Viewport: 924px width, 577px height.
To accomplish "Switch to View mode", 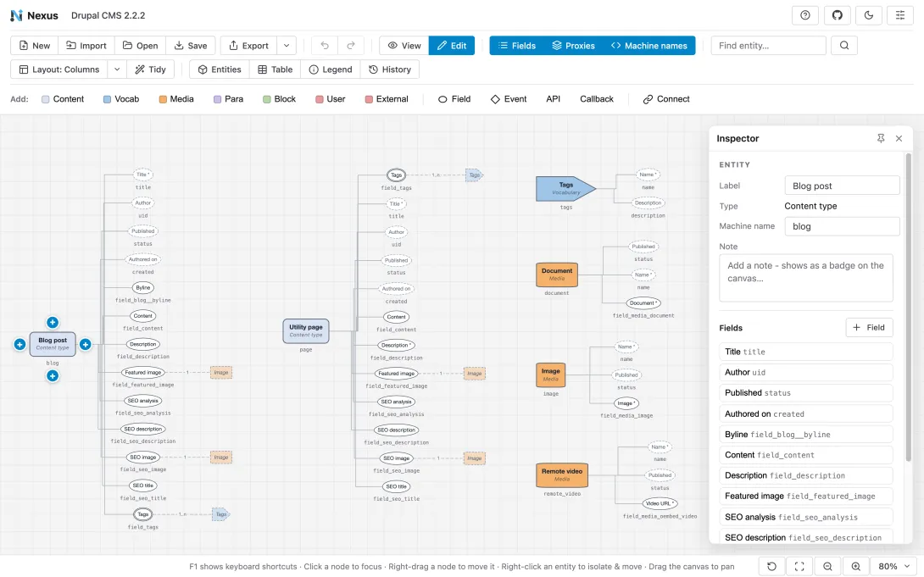I will click(x=404, y=46).
